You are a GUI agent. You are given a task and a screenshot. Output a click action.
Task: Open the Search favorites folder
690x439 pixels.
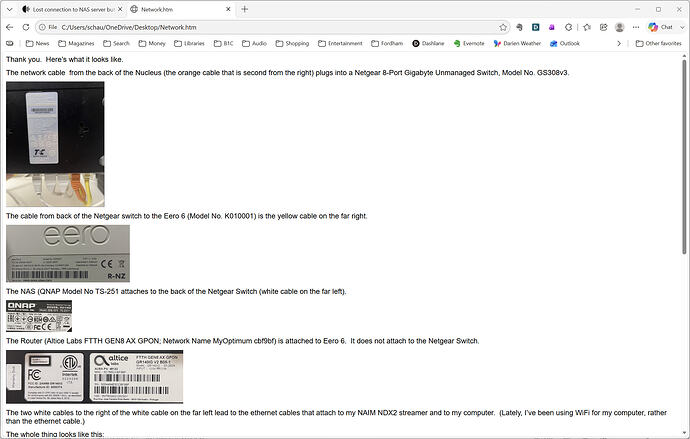tap(117, 44)
